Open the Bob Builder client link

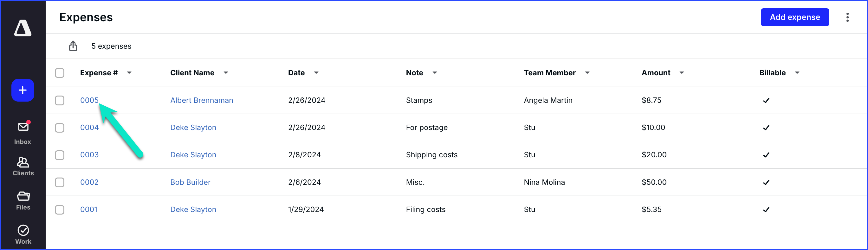click(x=191, y=182)
